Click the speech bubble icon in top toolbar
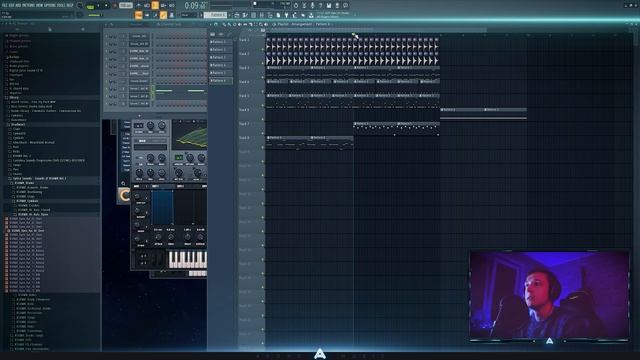 click(x=345, y=5)
